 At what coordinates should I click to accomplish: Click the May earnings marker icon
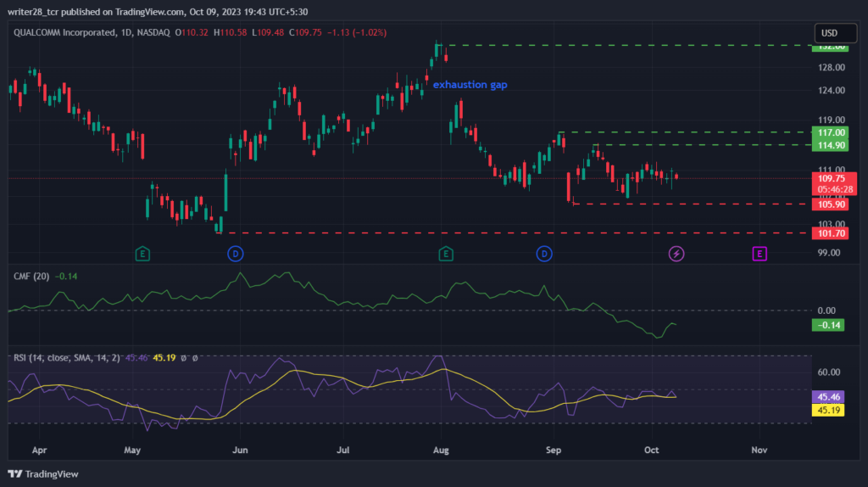pyautogui.click(x=142, y=254)
